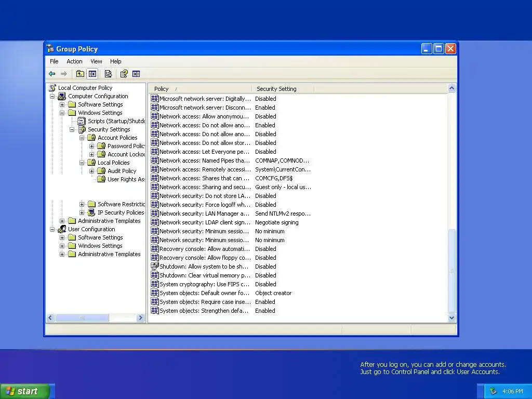
Task: Click the Back arrow toolbar icon
Action: (52, 74)
